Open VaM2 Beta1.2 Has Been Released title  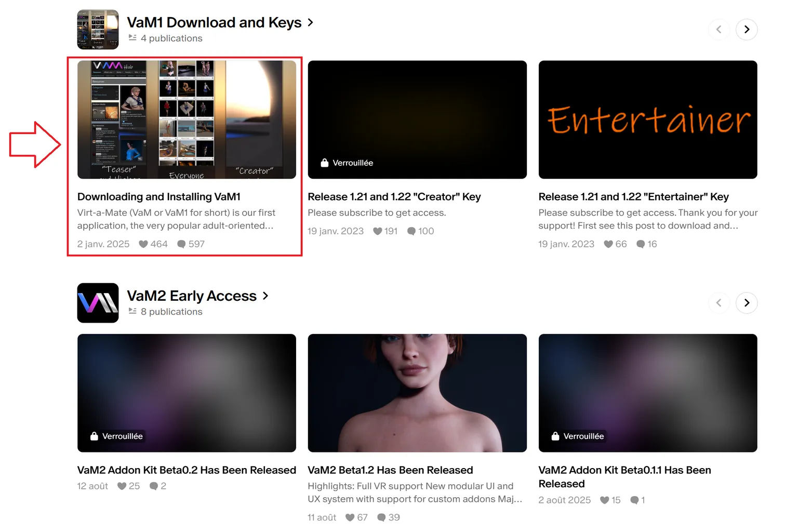tap(390, 470)
